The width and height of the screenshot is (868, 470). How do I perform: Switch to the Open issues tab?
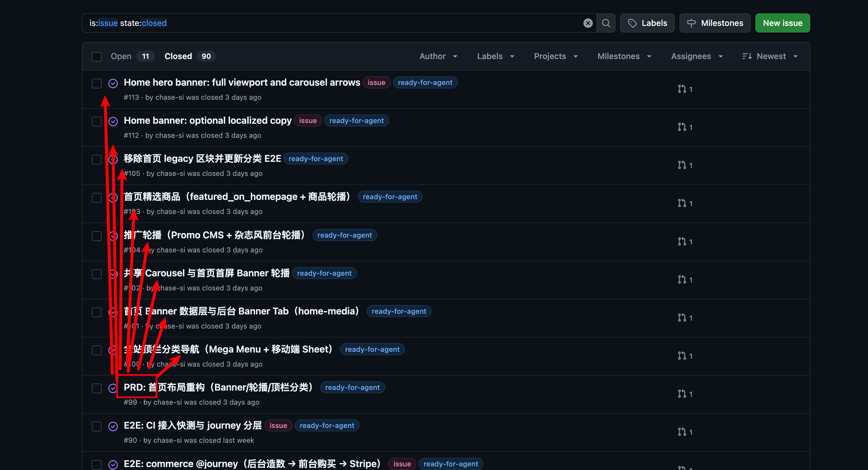tap(132, 56)
